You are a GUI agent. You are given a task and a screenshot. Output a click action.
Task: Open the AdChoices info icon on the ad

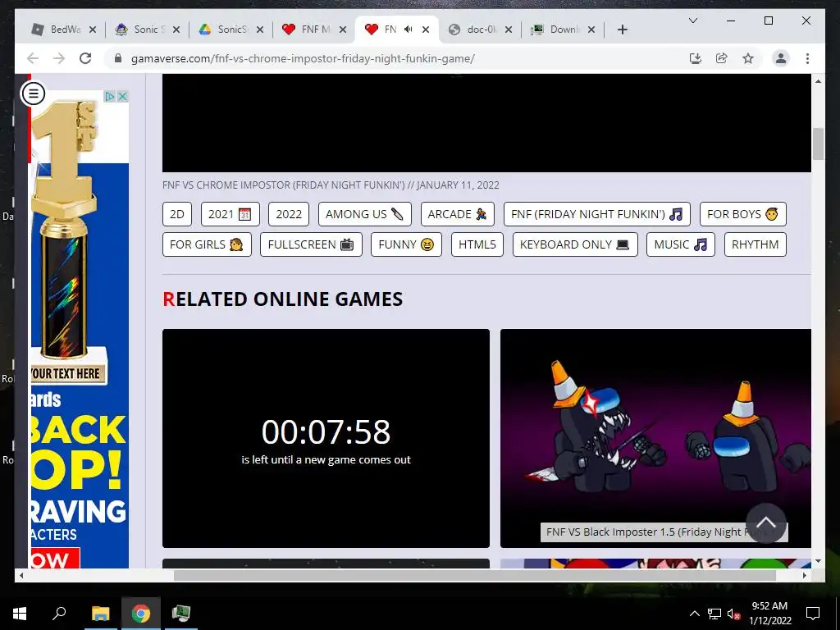point(110,97)
